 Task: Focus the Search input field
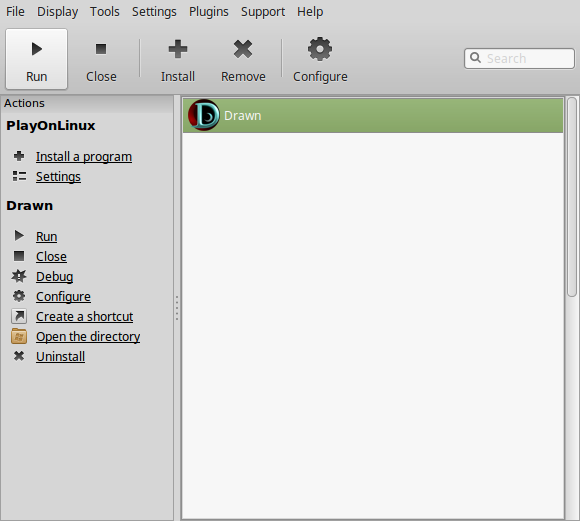[x=519, y=58]
